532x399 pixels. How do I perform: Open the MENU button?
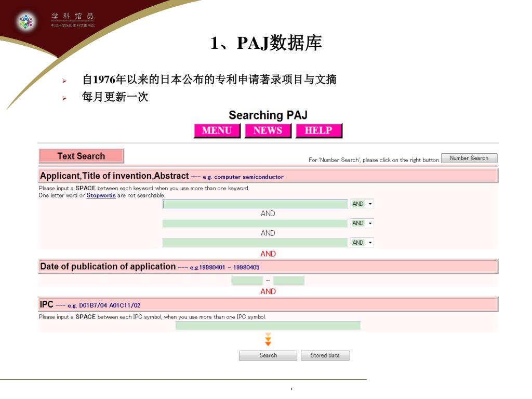[217, 130]
